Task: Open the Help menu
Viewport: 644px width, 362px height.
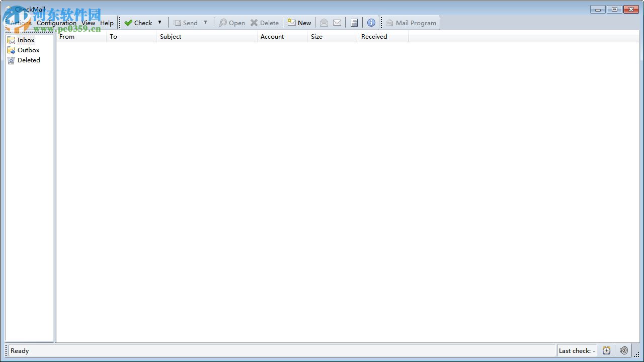Action: [107, 23]
